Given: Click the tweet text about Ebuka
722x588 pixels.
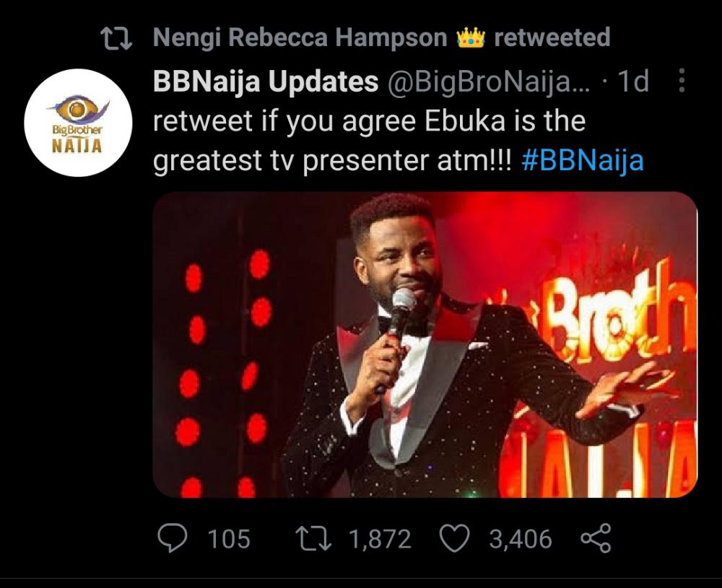Looking at the screenshot, I should (x=368, y=121).
